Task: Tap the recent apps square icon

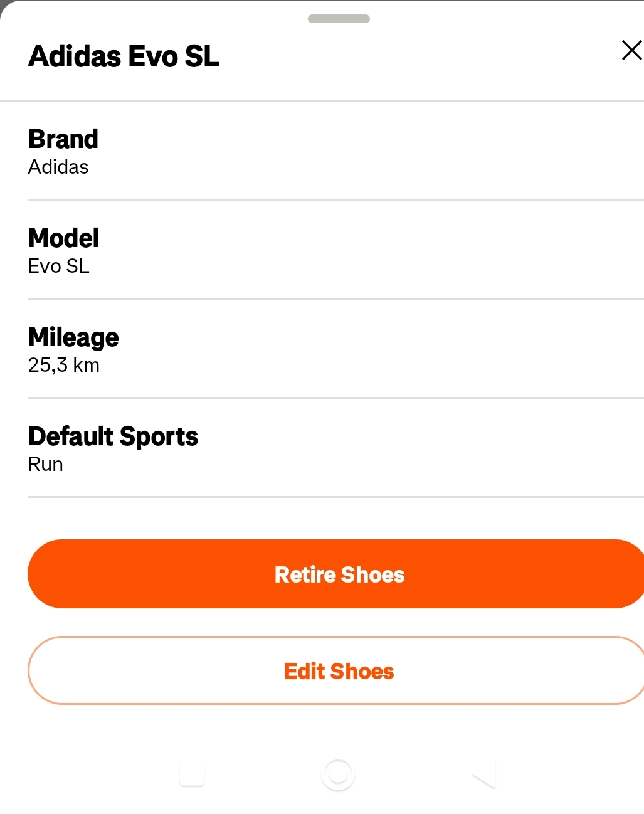Action: [x=192, y=774]
